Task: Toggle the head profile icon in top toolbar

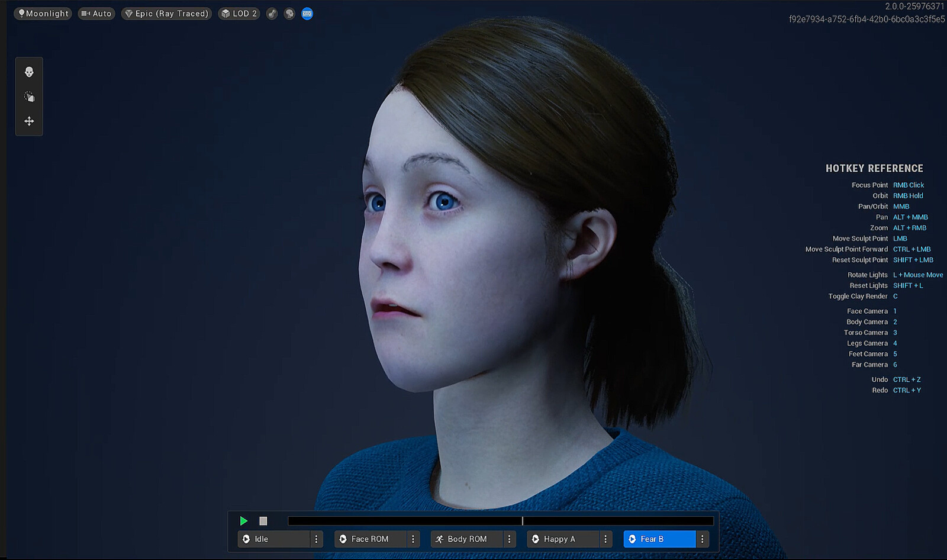Action: click(x=289, y=14)
